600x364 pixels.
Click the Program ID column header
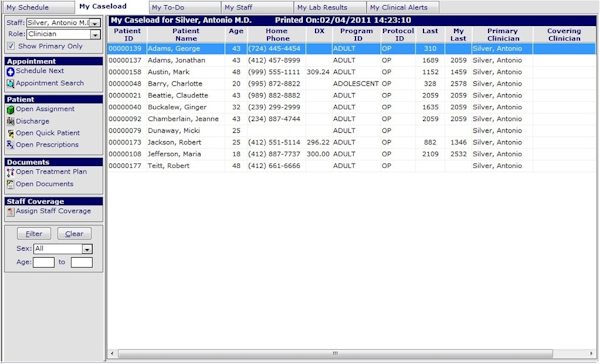click(356, 35)
